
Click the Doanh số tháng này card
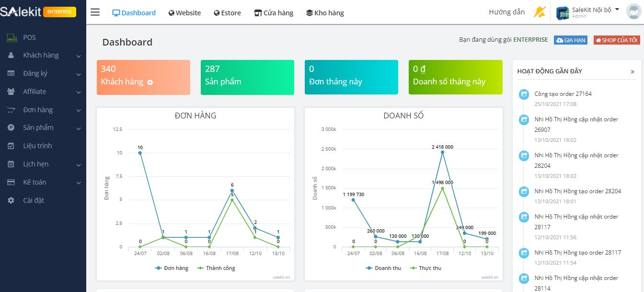455,77
